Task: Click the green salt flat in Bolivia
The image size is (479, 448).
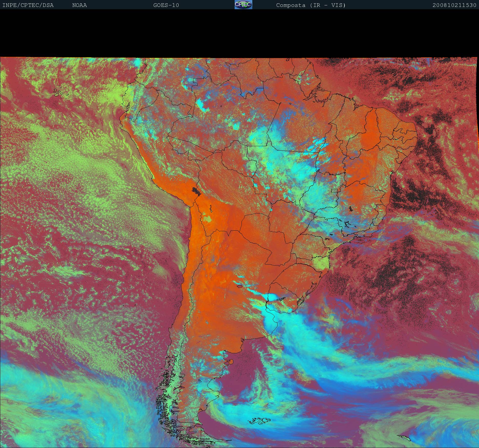Action: click(207, 219)
